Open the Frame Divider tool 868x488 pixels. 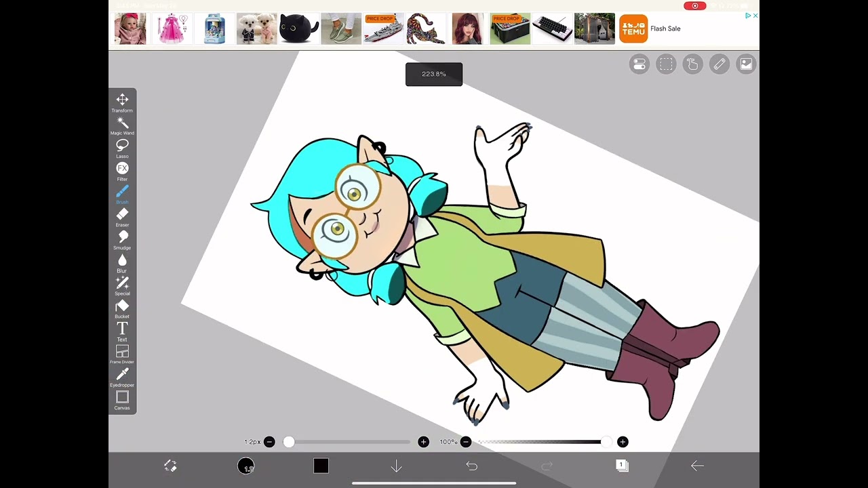tap(122, 354)
